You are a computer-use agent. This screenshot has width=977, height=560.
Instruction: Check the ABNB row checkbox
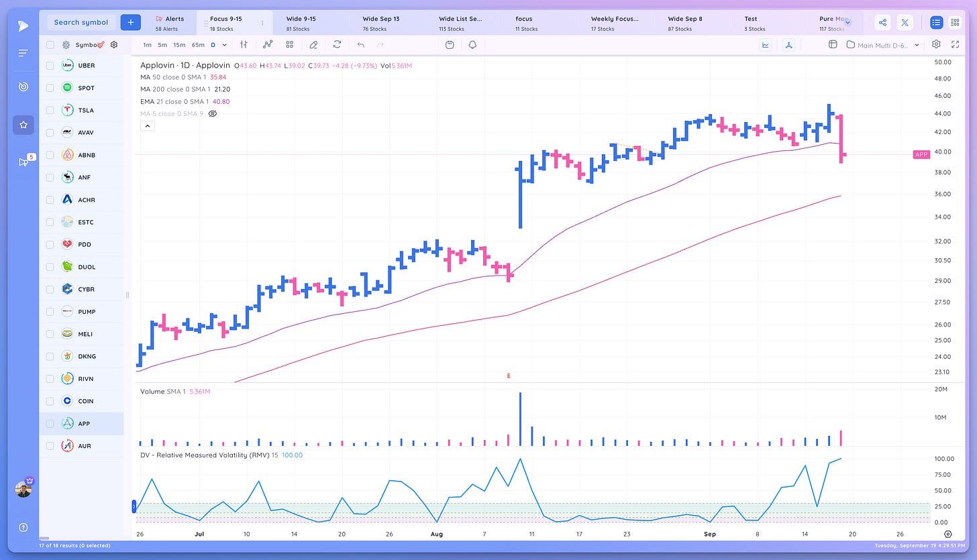pos(50,155)
